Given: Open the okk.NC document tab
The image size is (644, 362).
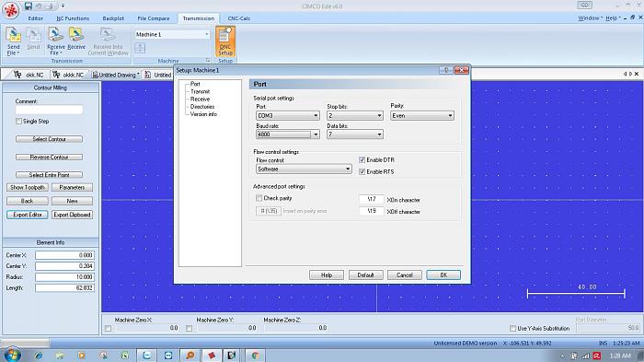Looking at the screenshot, I should [29, 75].
